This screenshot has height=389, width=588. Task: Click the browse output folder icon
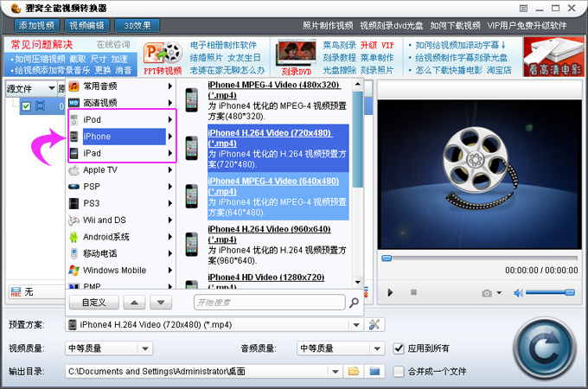click(354, 372)
